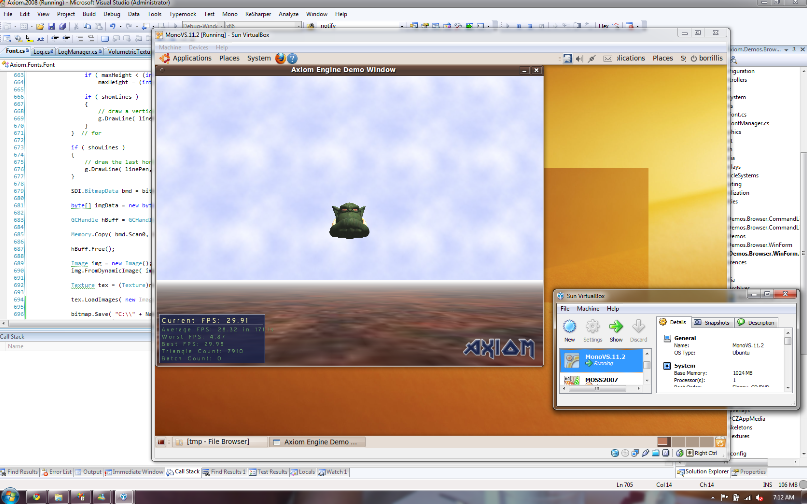Click borrillis user switcher in Ubuntu panel
This screenshot has height=504, width=807.
[x=706, y=58]
